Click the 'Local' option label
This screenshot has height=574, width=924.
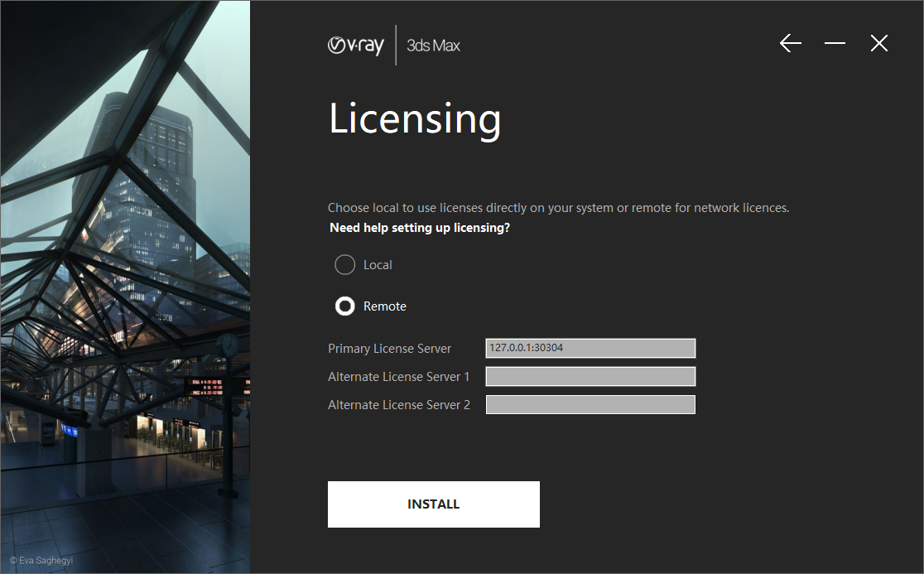click(x=378, y=265)
